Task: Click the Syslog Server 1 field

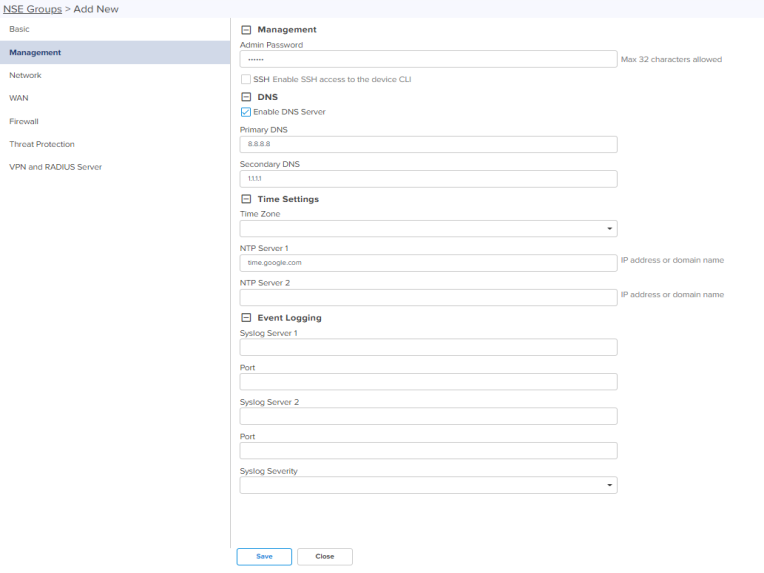Action: [428, 347]
